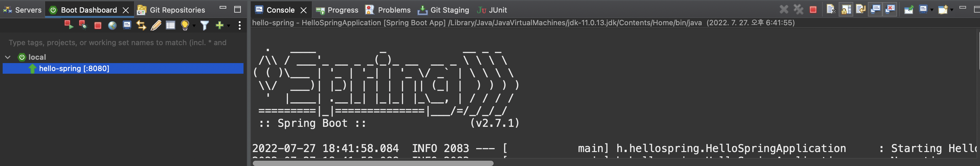Click the timestamp '2022-07-27 18:41:58.084'
The height and width of the screenshot is (166, 980).
pos(325,148)
